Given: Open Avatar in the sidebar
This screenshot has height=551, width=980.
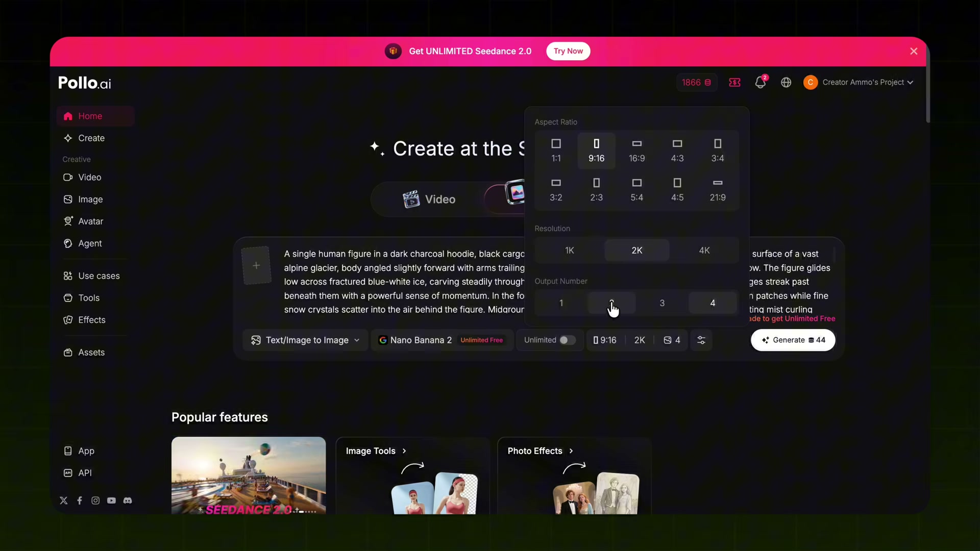Looking at the screenshot, I should (95, 221).
